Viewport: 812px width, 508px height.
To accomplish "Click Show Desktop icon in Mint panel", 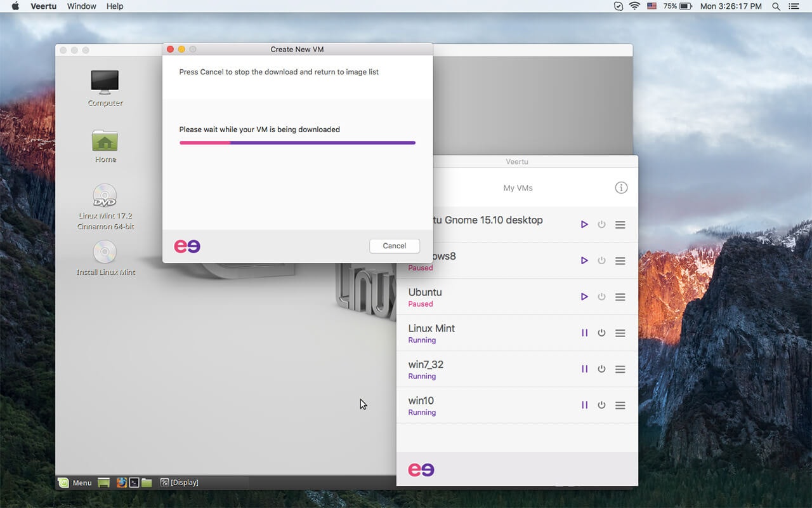I will [x=103, y=483].
